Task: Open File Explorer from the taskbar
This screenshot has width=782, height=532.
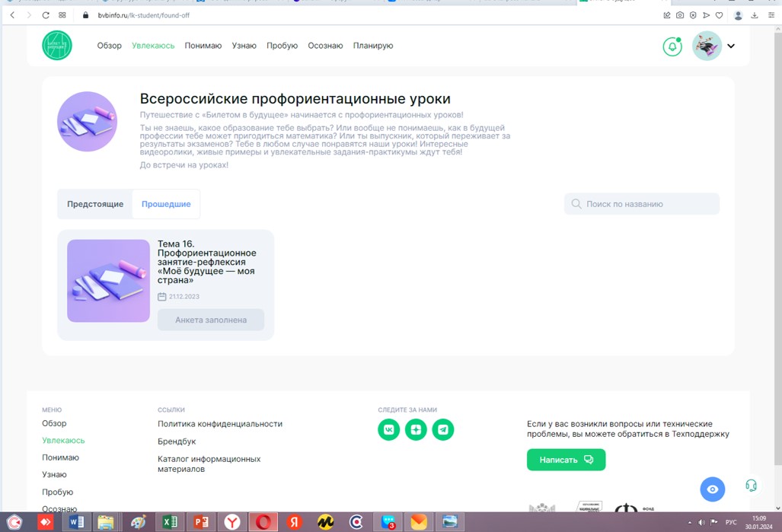Action: pyautogui.click(x=106, y=522)
